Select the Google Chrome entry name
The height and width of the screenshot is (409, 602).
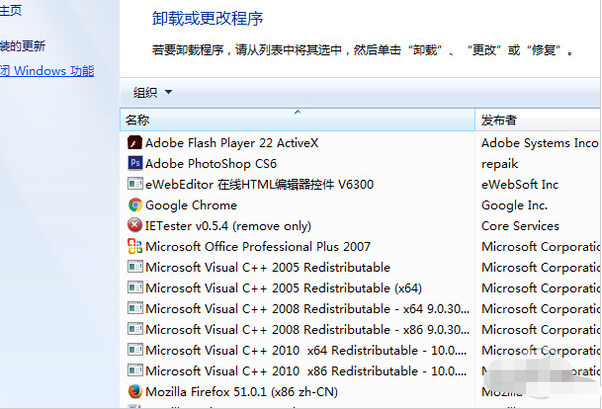tap(191, 205)
